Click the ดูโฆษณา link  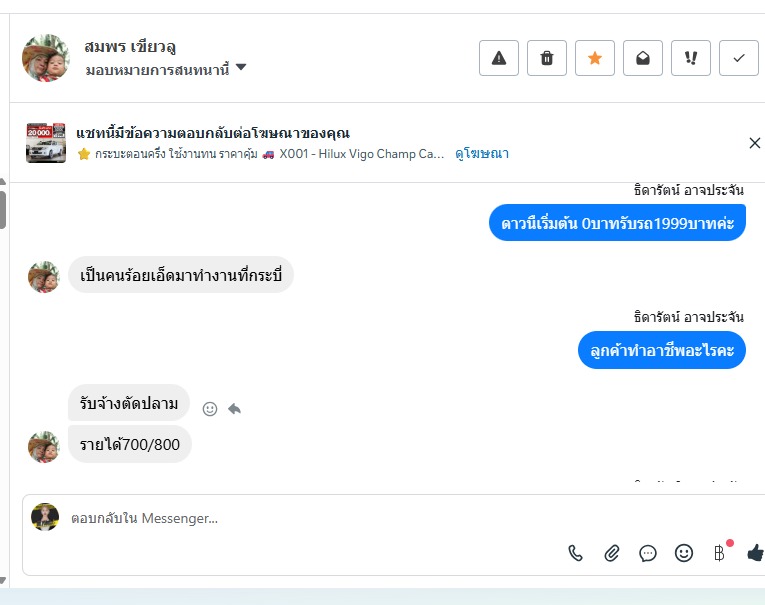[x=482, y=154]
